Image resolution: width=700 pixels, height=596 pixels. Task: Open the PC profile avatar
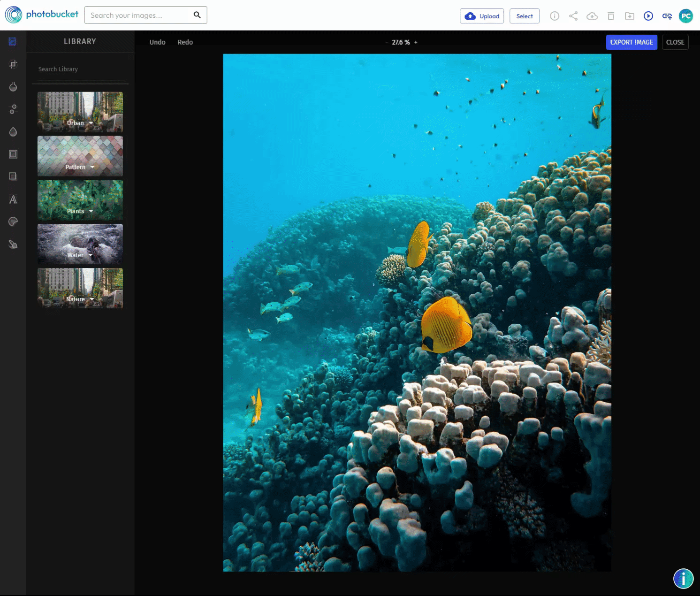686,16
